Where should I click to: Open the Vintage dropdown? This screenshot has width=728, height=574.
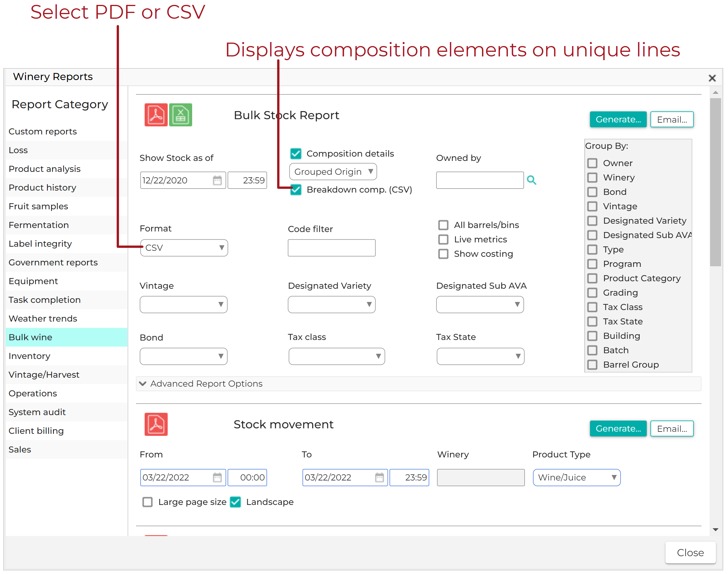click(184, 305)
